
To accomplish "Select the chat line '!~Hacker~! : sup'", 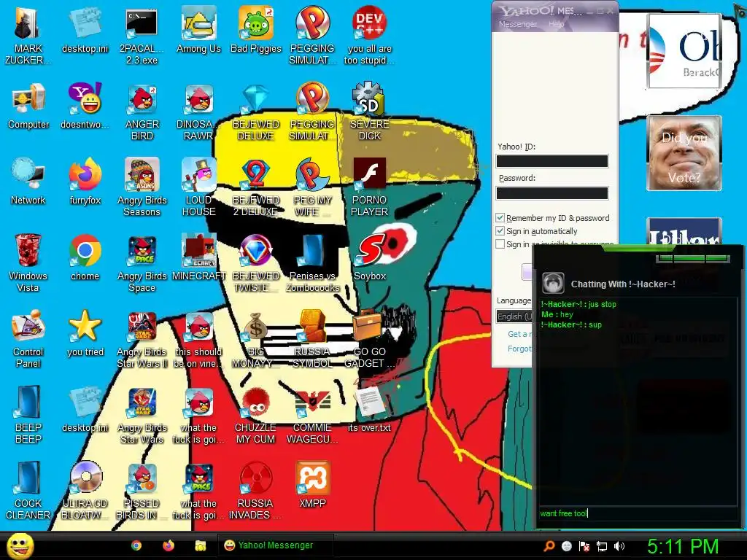I will point(571,324).
